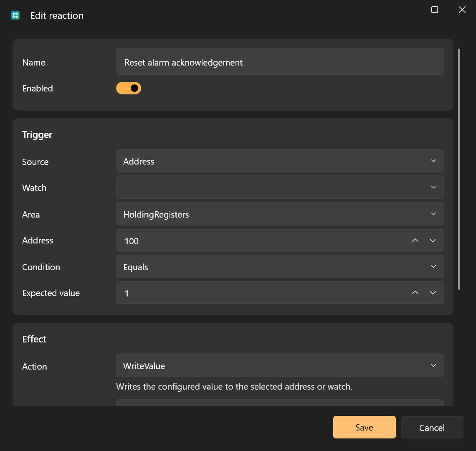Click the Trigger section heading
Viewport: 476px width, 451px height.
37,134
